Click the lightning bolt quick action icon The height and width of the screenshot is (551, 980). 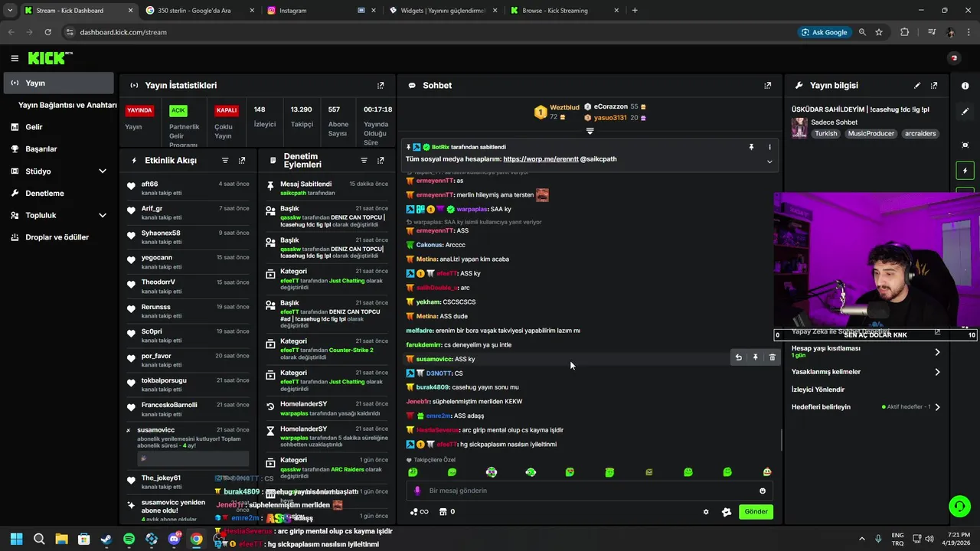coord(965,171)
